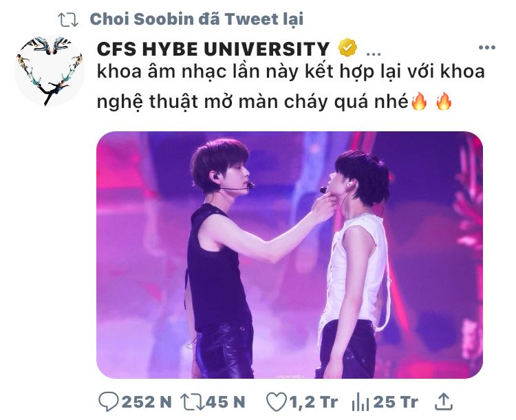The height and width of the screenshot is (420, 516).
Task: Click the last fire emoji in the tweet
Action: tap(444, 101)
